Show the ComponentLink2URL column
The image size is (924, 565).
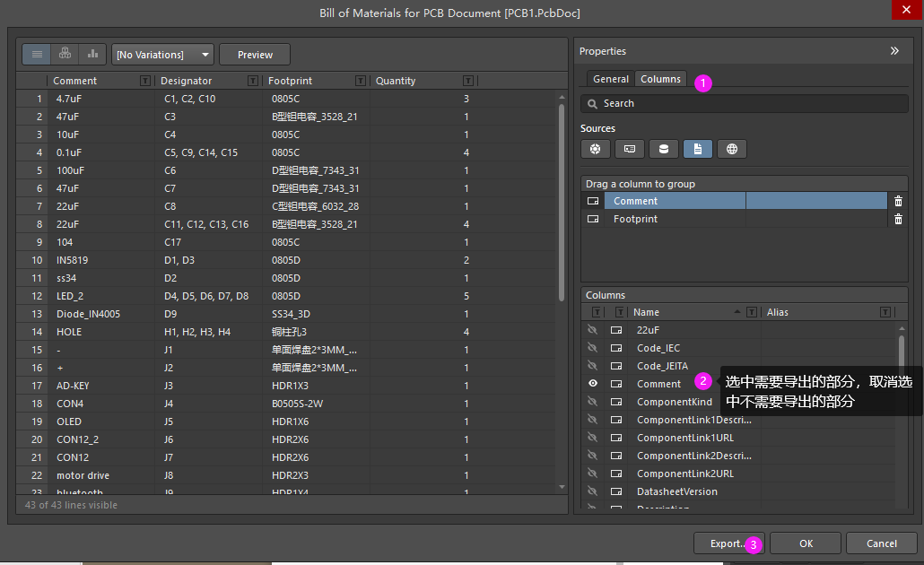593,474
